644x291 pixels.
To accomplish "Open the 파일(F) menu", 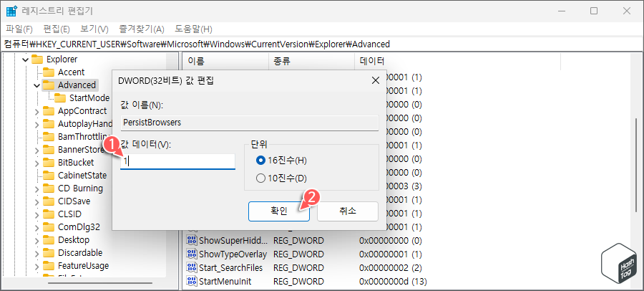I will coord(19,29).
